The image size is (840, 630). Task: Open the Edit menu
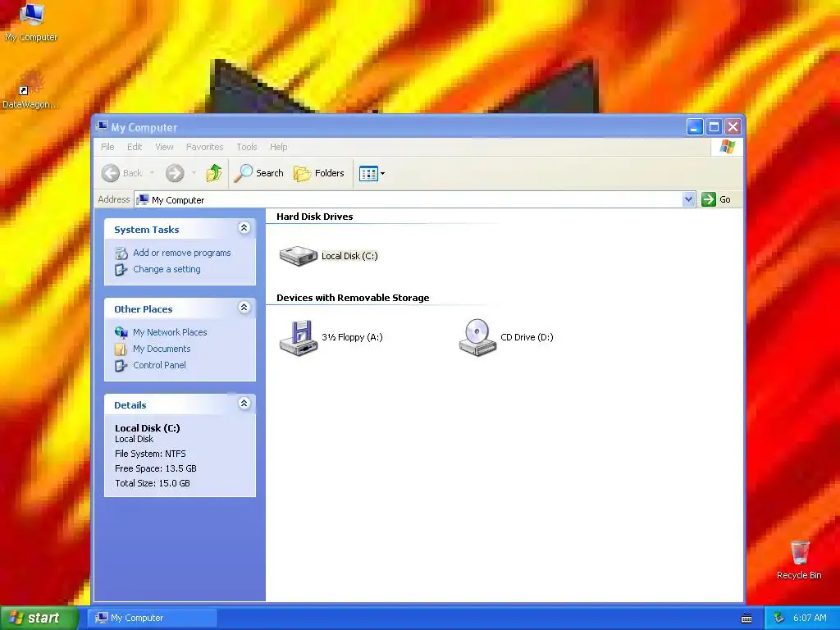click(135, 147)
